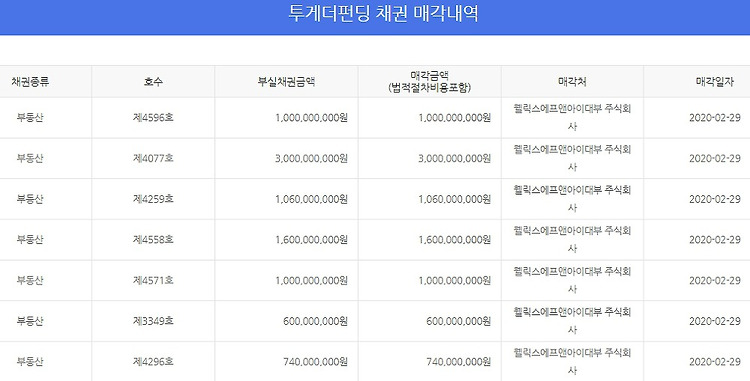Click date 2020-02-29 in 제4296호 row
Screen dimensions: 750x381
tap(715, 361)
